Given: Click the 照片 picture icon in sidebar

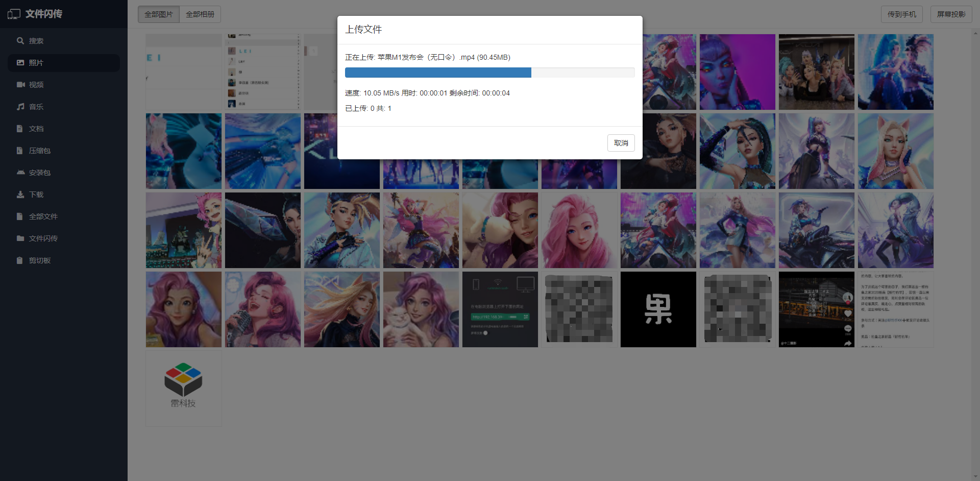Looking at the screenshot, I should pyautogui.click(x=20, y=63).
